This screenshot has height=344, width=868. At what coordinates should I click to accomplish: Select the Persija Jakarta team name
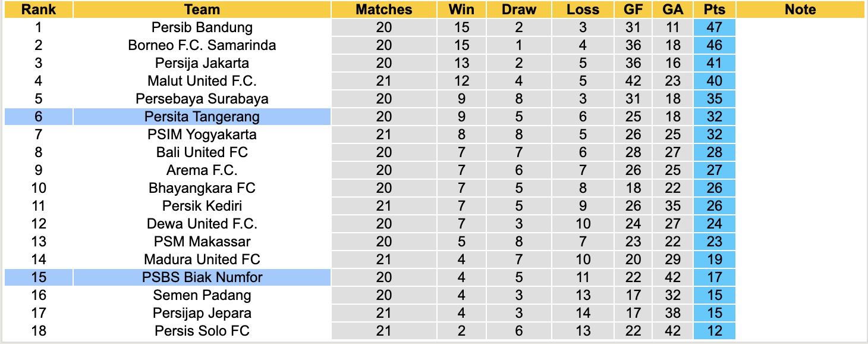(202, 63)
